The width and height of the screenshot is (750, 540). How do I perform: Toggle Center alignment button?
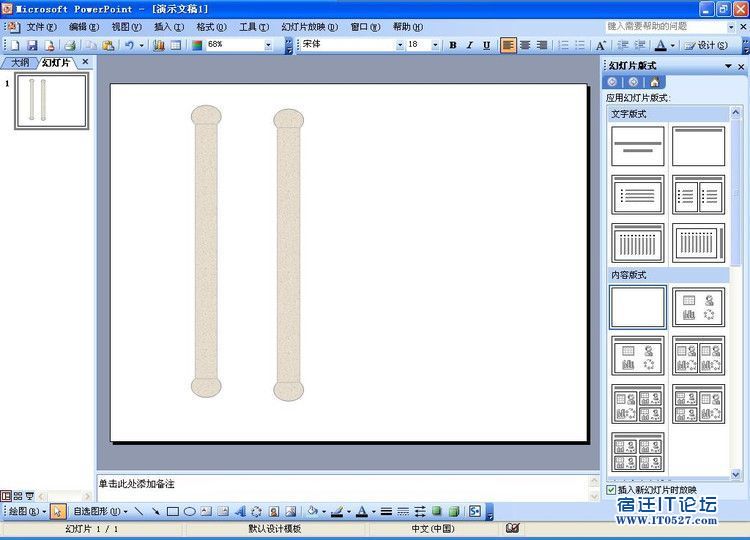click(x=525, y=45)
